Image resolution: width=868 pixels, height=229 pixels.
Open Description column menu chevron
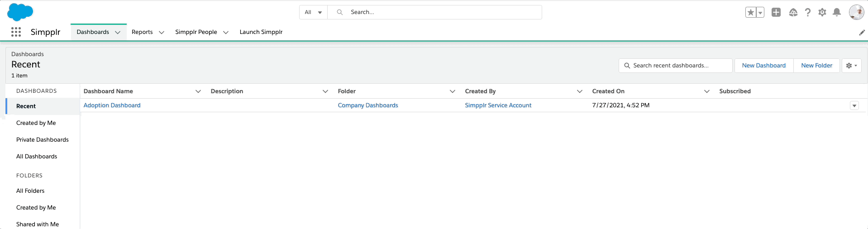point(325,91)
